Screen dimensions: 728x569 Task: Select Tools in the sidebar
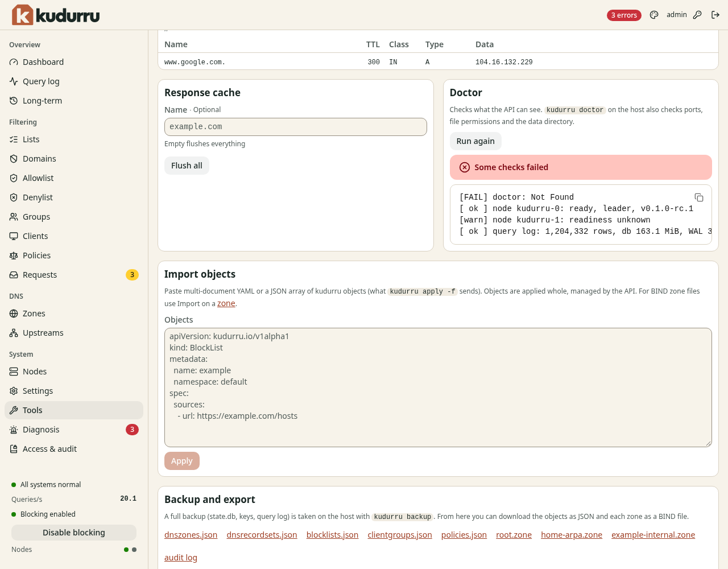tap(74, 410)
